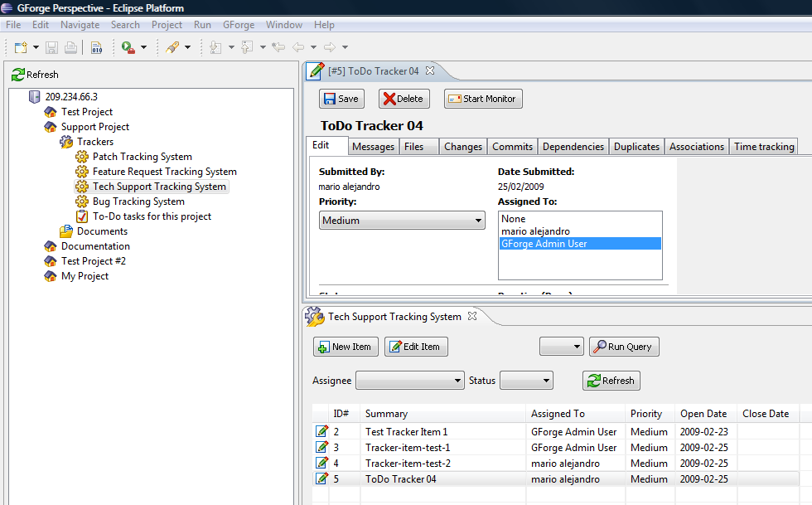Switch to the Dependencies tab
The height and width of the screenshot is (505, 812).
(x=573, y=147)
